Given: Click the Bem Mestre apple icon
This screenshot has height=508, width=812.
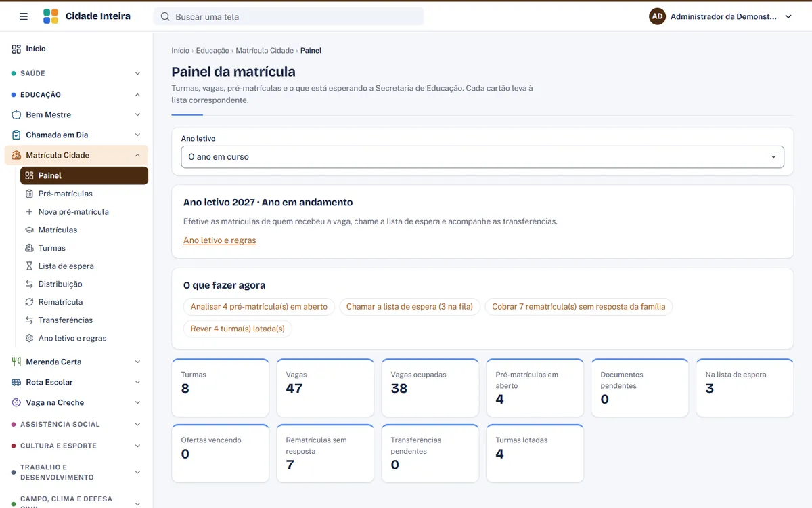Looking at the screenshot, I should click(x=16, y=115).
